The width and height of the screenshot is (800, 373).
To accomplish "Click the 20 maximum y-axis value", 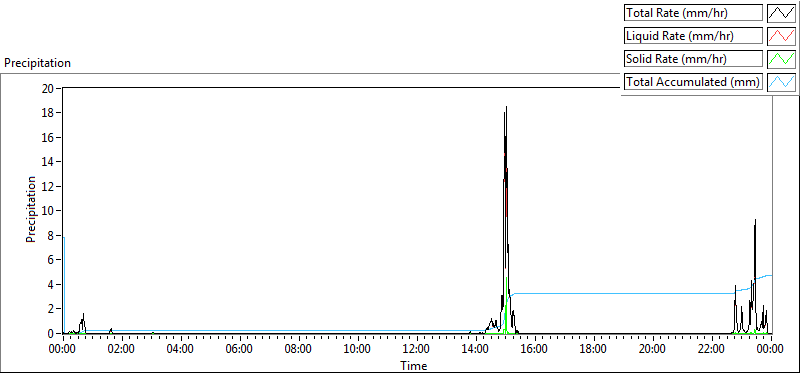I will [47, 88].
